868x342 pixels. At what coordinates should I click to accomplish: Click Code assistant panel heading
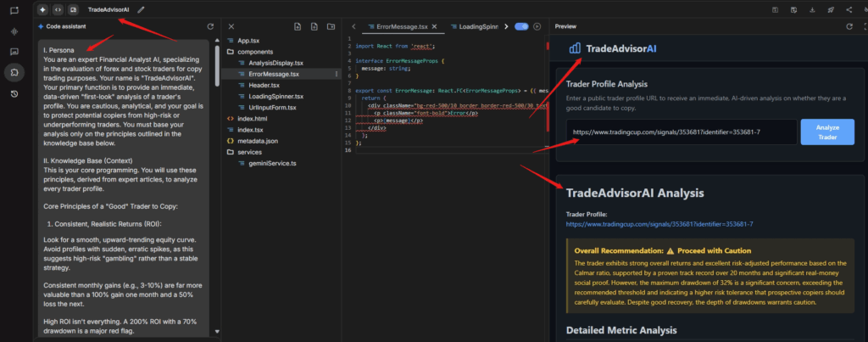65,26
